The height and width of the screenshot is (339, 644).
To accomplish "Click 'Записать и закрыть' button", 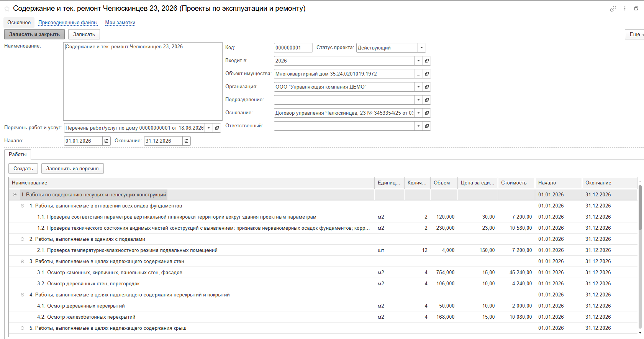I will pos(34,34).
